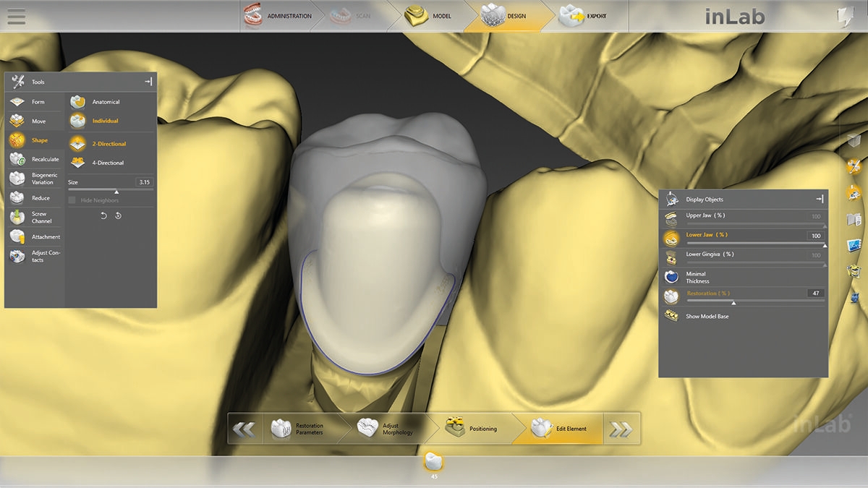Collapse the Display Objects panel
Screen dimensions: 868x488
coord(820,199)
